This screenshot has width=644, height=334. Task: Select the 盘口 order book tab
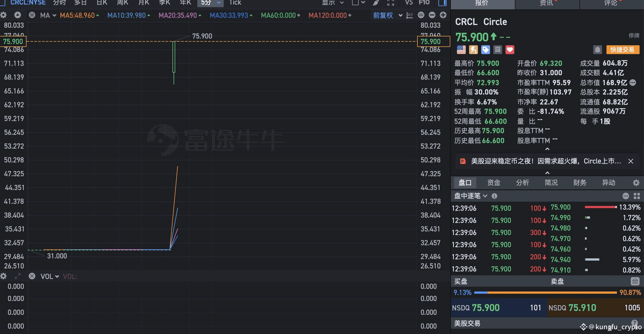pyautogui.click(x=465, y=182)
